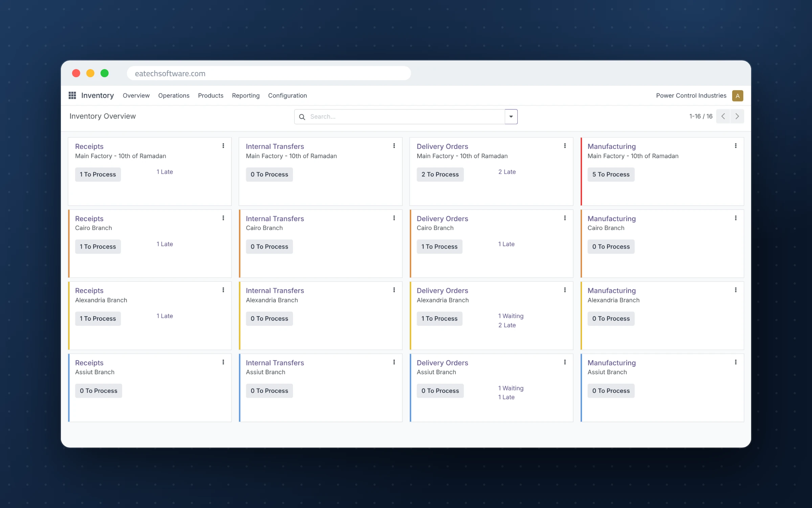This screenshot has width=812, height=508.
Task: Open '1 Waiting' link on Delivery Orders Assiut Branch
Action: pyautogui.click(x=511, y=388)
